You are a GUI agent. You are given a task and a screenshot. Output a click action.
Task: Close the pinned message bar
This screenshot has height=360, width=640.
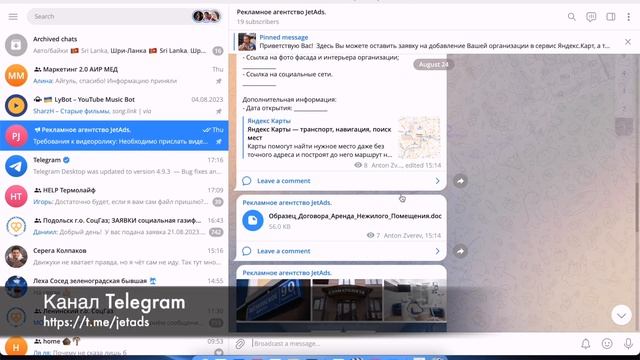[x=628, y=42]
